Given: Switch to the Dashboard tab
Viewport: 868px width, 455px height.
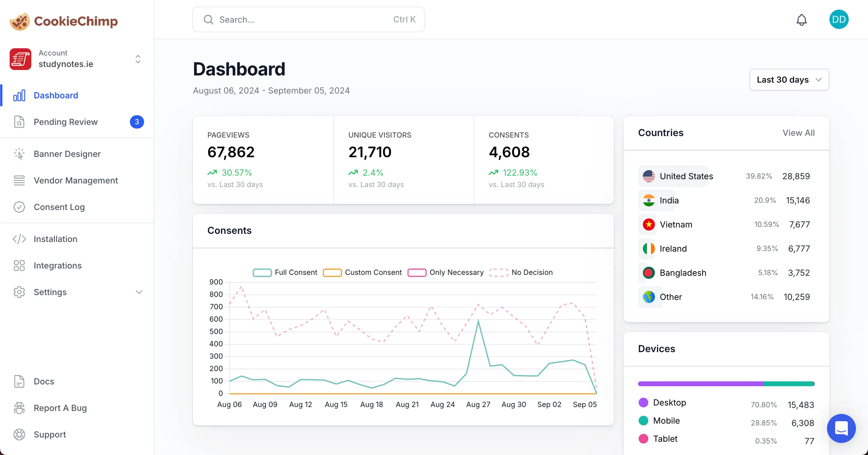Looking at the screenshot, I should (x=55, y=95).
